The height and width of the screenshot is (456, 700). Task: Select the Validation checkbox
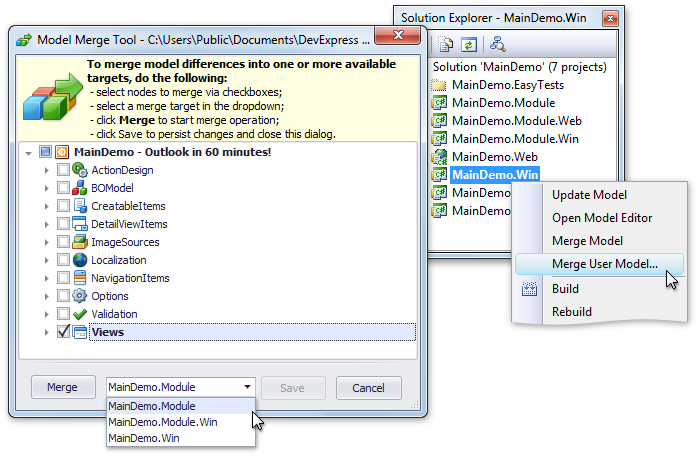click(63, 314)
